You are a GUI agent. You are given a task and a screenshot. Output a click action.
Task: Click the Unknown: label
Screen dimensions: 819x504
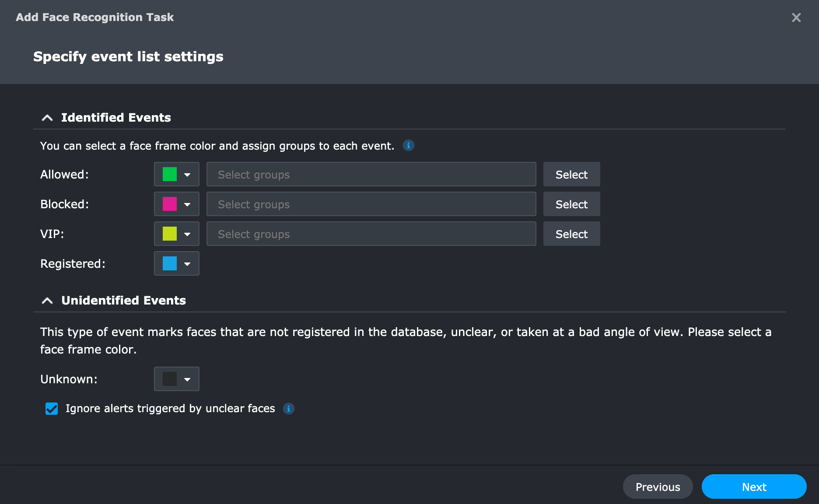click(69, 379)
